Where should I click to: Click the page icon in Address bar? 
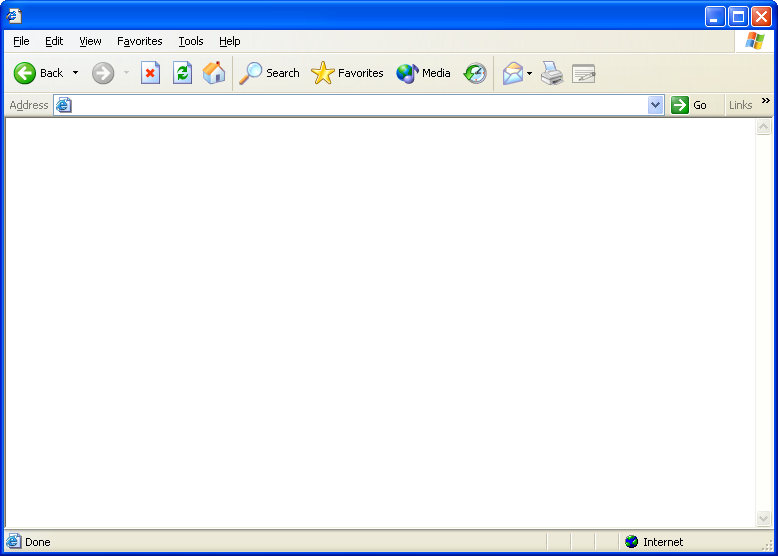pyautogui.click(x=64, y=105)
